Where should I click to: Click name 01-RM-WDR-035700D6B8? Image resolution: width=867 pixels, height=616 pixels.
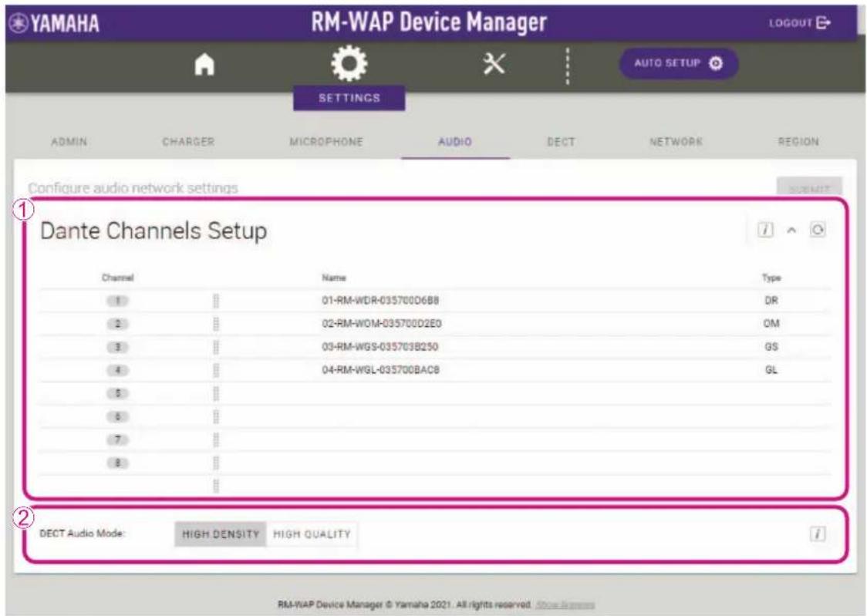[380, 301]
